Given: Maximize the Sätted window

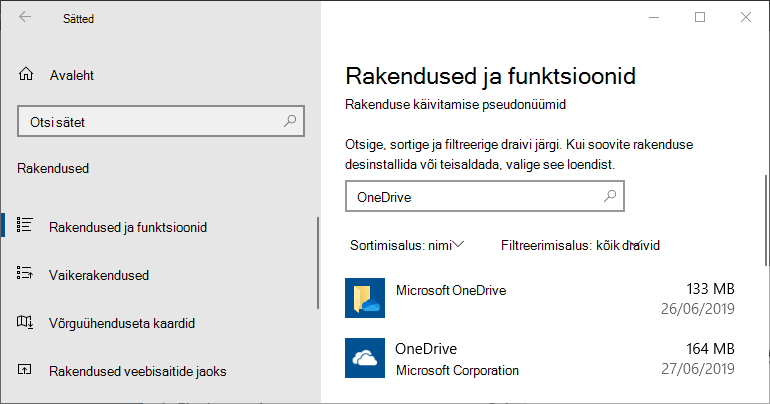Looking at the screenshot, I should tap(700, 17).
